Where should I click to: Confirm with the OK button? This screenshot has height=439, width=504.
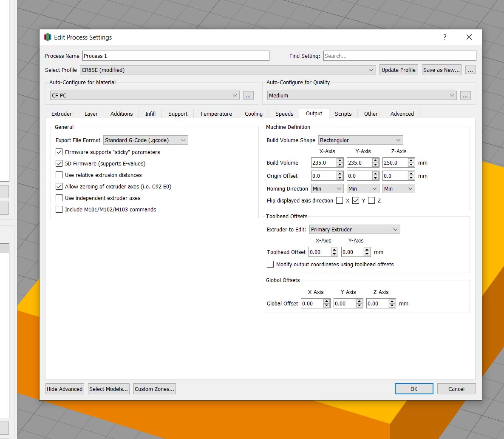[414, 389]
